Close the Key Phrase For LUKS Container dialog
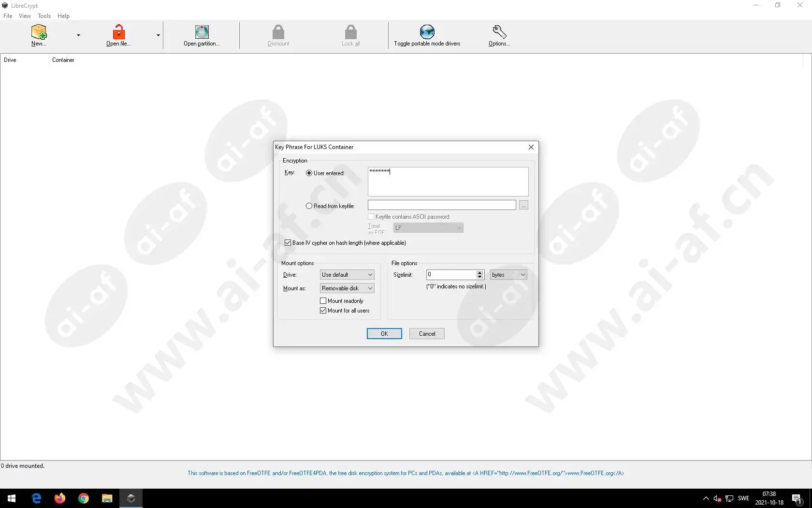This screenshot has width=812, height=508. tap(531, 147)
